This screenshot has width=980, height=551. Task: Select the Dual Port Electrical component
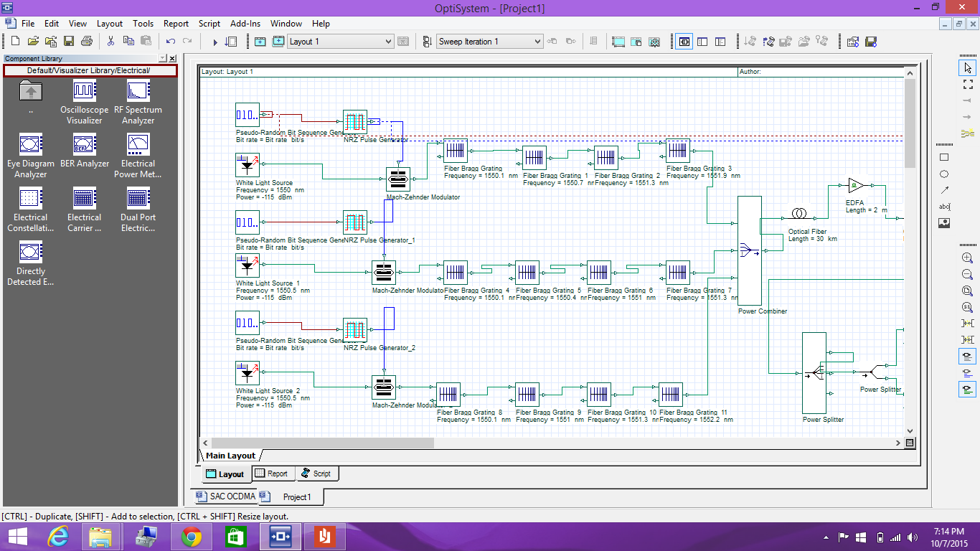138,210
